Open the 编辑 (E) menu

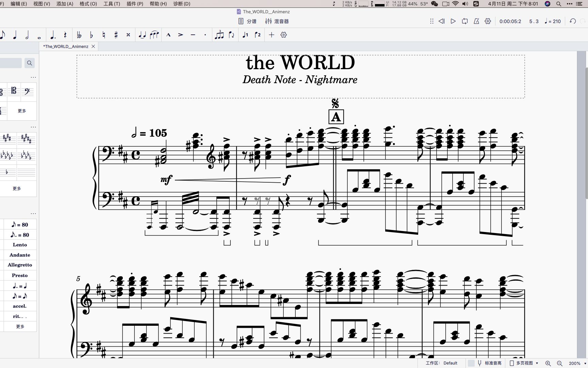(x=19, y=4)
